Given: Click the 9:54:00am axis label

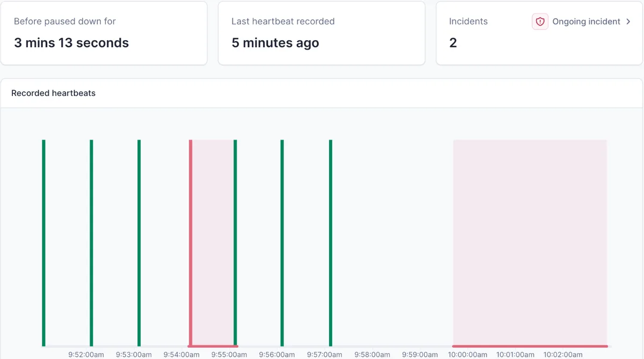Looking at the screenshot, I should click(181, 355).
